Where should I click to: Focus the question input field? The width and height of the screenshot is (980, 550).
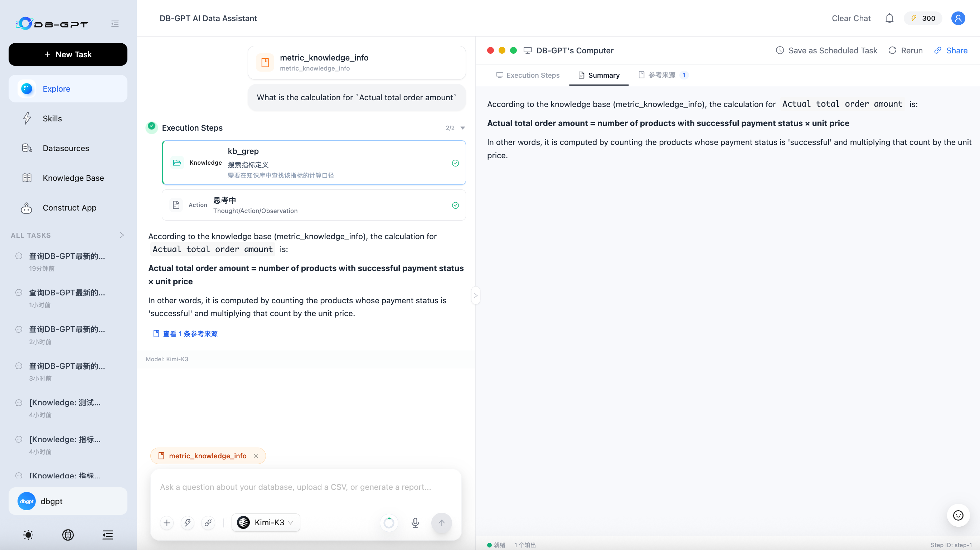point(305,487)
